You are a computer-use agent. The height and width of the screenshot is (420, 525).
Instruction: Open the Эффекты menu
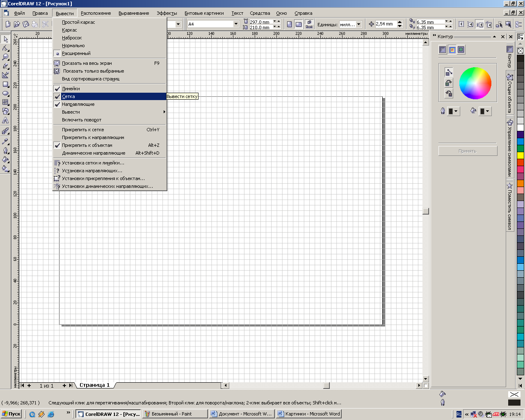click(x=167, y=13)
